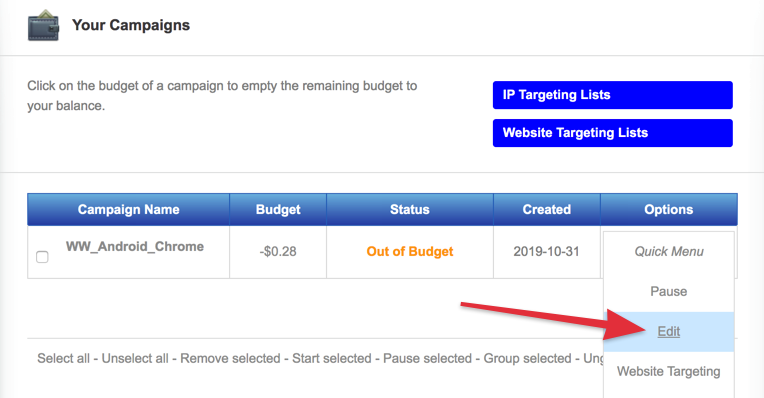Open the Website Targeting Lists page
Image resolution: width=764 pixels, height=398 pixels.
612,133
